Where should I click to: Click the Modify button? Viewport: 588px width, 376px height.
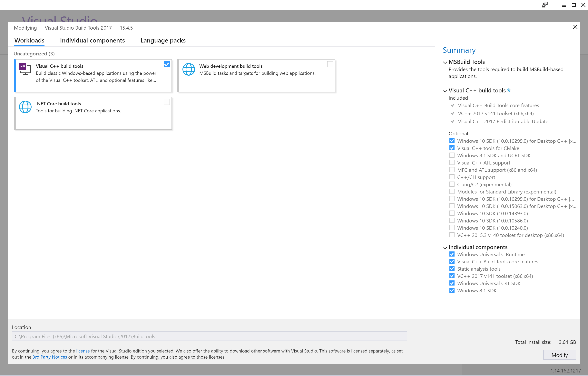click(559, 355)
